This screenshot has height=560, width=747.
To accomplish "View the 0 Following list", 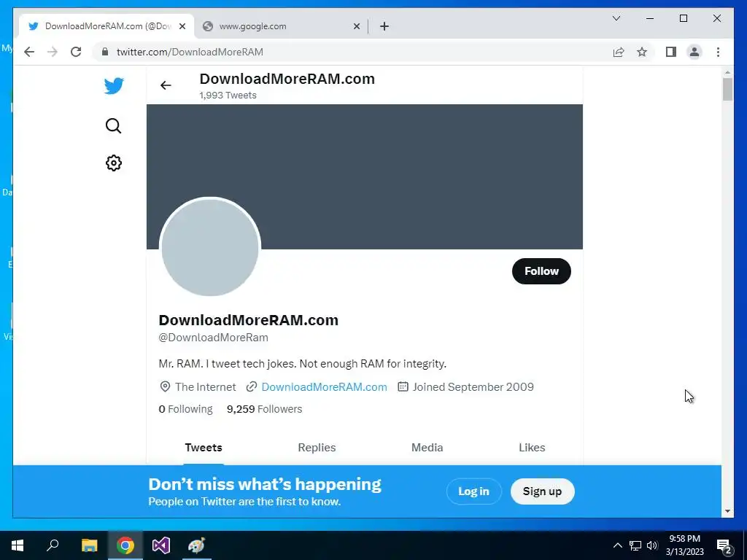I will point(185,409).
